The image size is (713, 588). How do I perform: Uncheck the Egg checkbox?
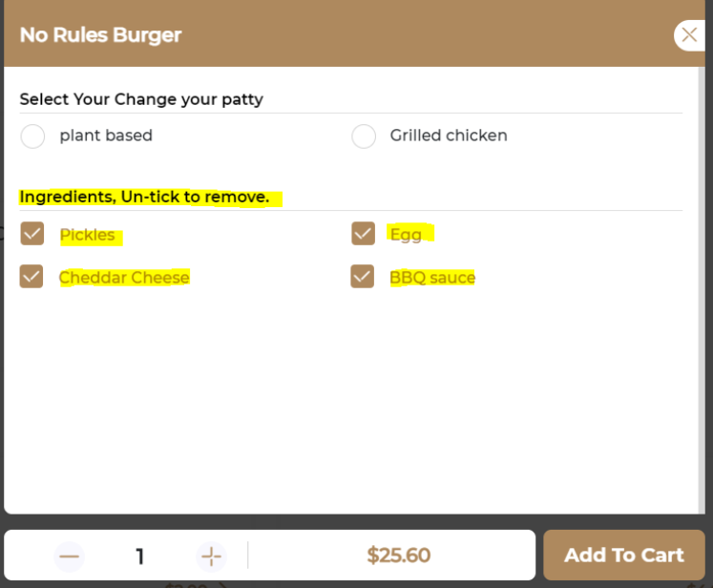click(x=363, y=234)
